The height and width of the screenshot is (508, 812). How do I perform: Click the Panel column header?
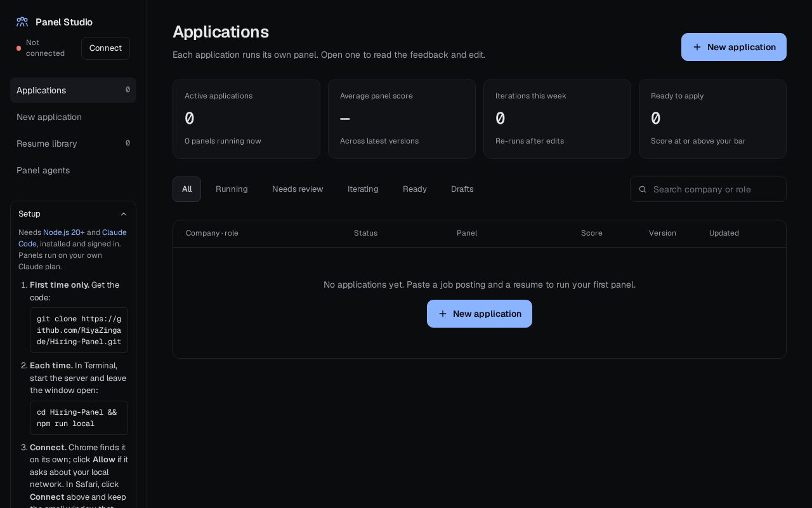(x=467, y=233)
